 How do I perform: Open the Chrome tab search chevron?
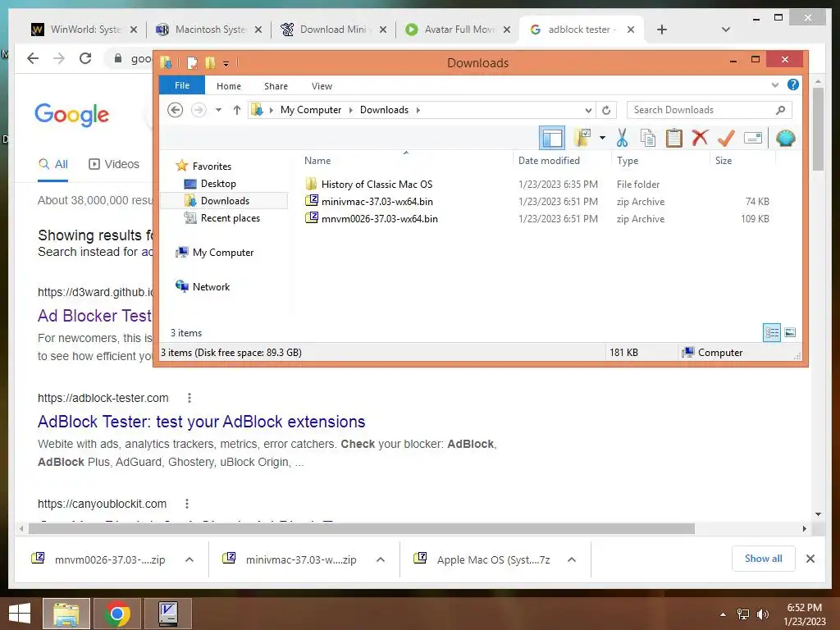coord(726,30)
